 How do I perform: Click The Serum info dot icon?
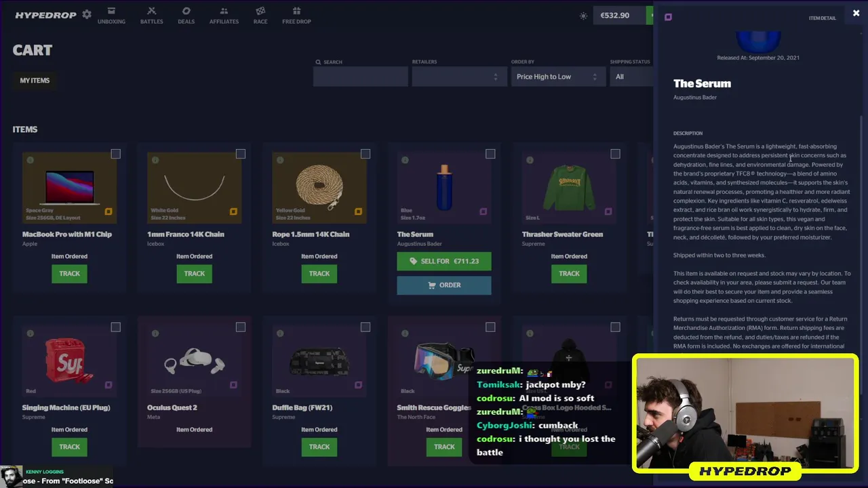[x=405, y=160]
